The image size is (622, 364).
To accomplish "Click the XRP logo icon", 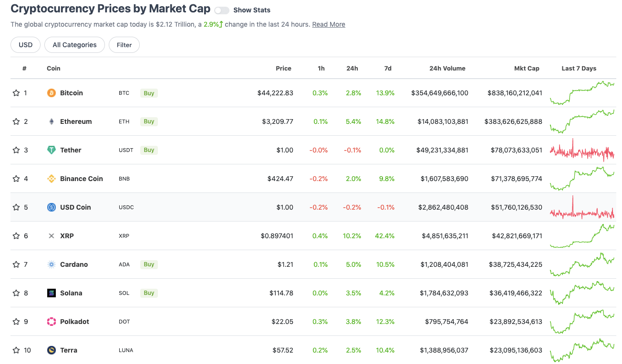I will click(52, 236).
